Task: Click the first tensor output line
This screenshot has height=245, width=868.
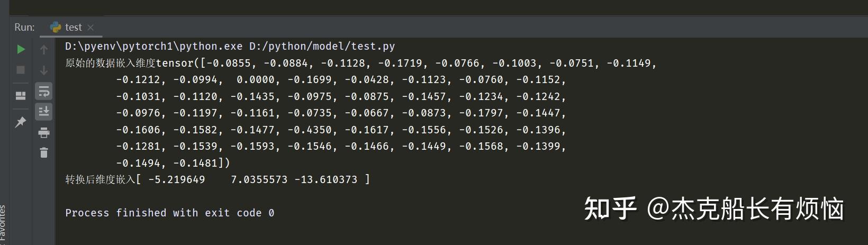Action: (x=360, y=63)
